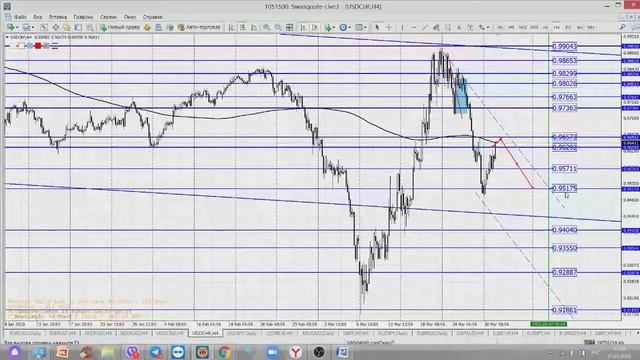Switch to M15 timeframe
Screen dimensions: 640x360
523,27
